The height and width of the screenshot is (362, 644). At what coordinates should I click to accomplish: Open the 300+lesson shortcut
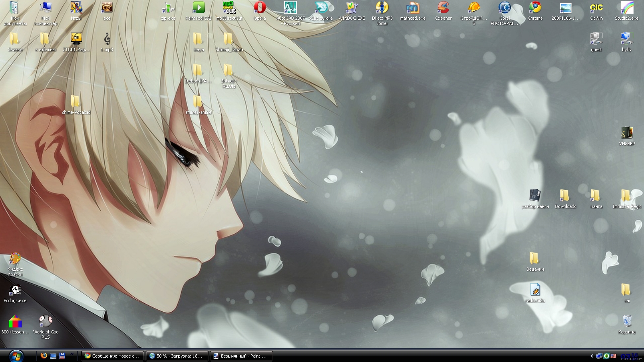(x=15, y=325)
